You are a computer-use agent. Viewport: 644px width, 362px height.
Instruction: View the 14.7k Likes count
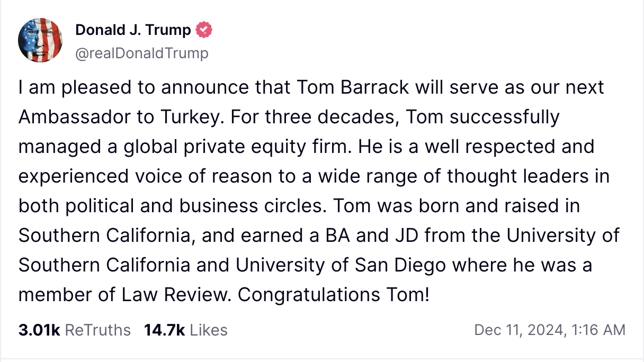(164, 330)
